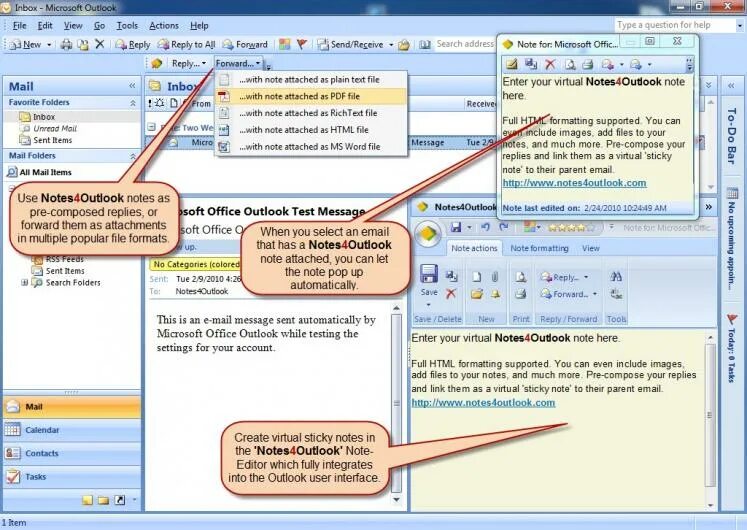Switch to the Note formatting tab

(539, 248)
